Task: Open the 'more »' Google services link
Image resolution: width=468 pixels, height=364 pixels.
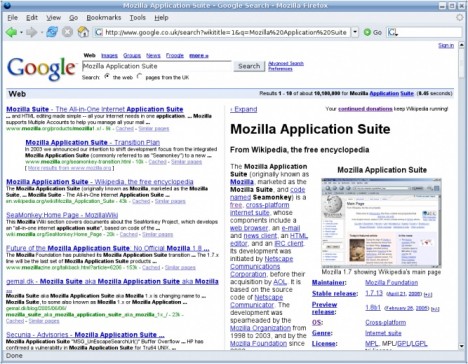Action: click(x=199, y=56)
